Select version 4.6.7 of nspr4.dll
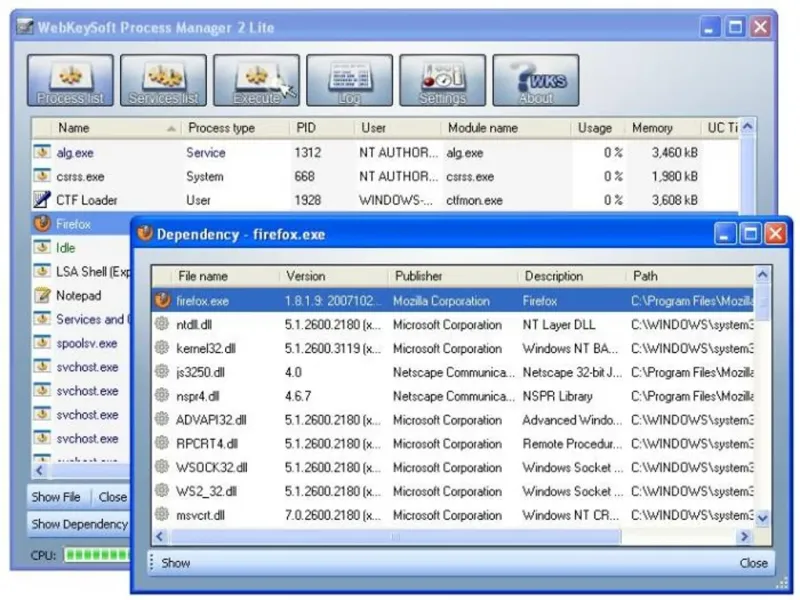Screen dimensions: 800x600 pyautogui.click(x=298, y=396)
